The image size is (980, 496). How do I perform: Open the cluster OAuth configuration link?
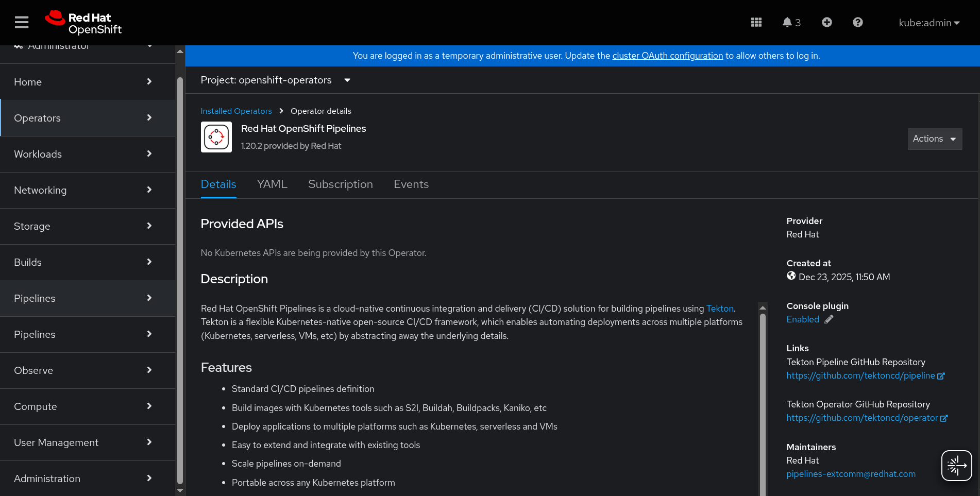667,56
